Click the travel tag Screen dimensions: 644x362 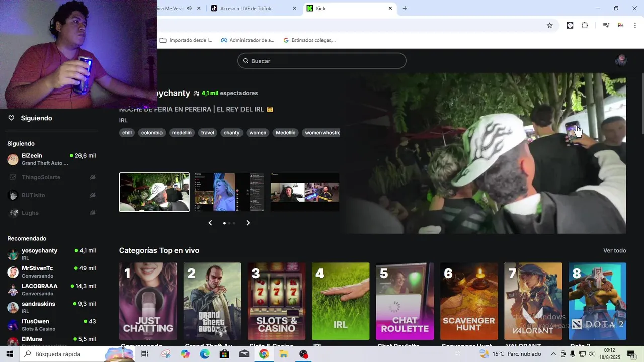208,133
